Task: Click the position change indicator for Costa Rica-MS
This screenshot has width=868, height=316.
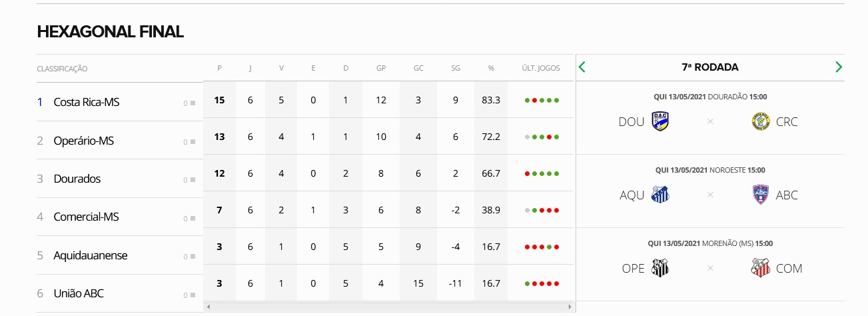Action: [x=190, y=103]
